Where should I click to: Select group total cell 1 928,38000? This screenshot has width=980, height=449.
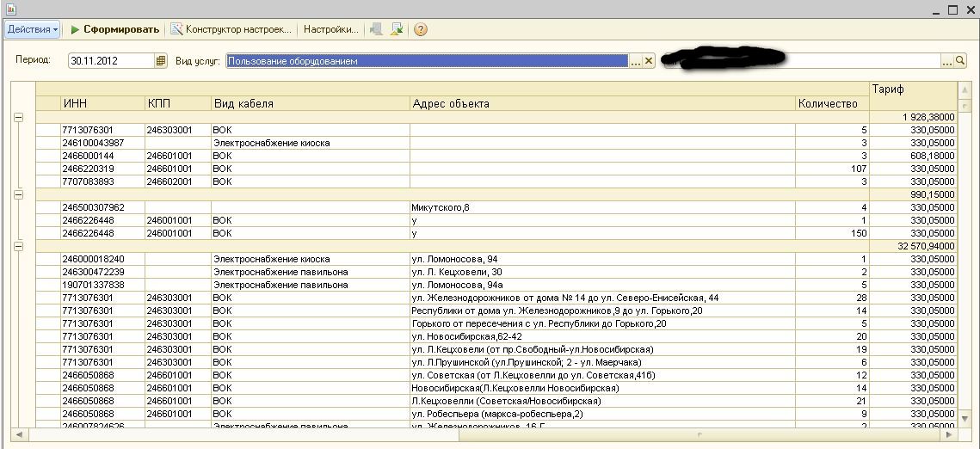point(913,117)
